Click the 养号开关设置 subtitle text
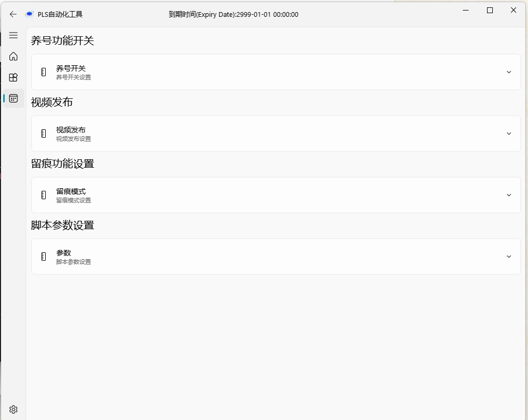The width and height of the screenshot is (528, 420). point(74,77)
